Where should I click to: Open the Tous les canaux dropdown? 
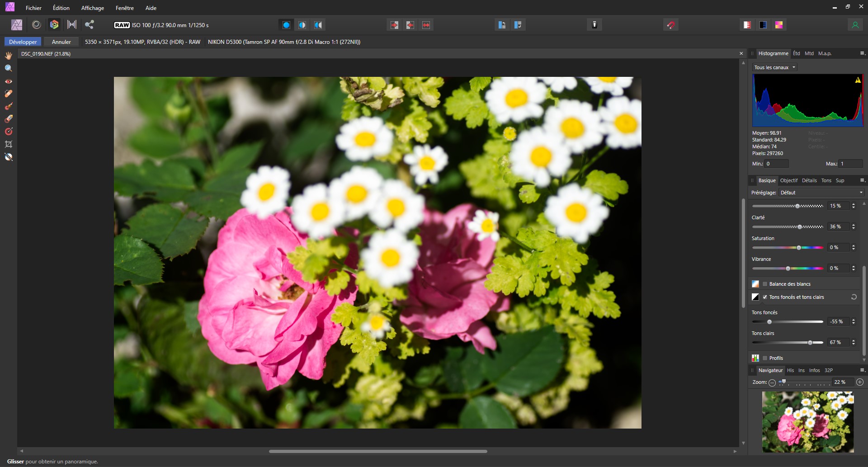pos(774,67)
